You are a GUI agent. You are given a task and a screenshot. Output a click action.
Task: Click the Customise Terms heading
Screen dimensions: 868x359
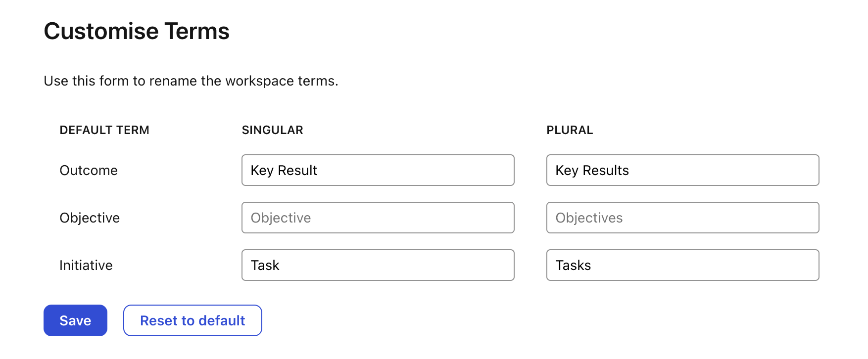click(137, 31)
